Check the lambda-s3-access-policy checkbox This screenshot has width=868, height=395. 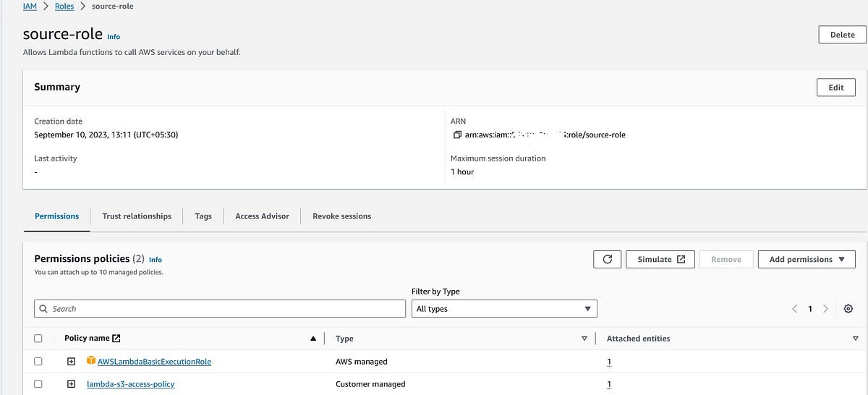click(x=38, y=384)
